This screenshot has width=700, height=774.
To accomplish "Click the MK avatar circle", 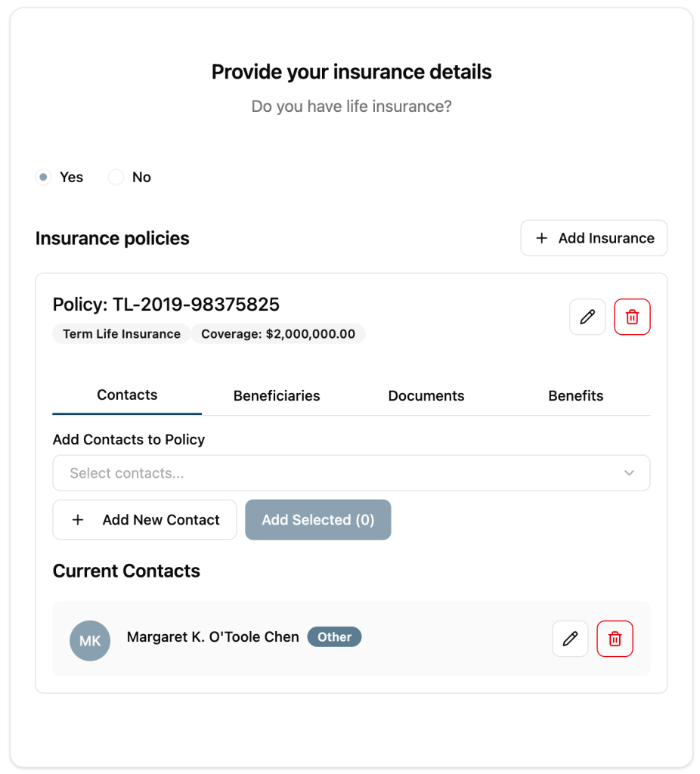I will pos(90,641).
